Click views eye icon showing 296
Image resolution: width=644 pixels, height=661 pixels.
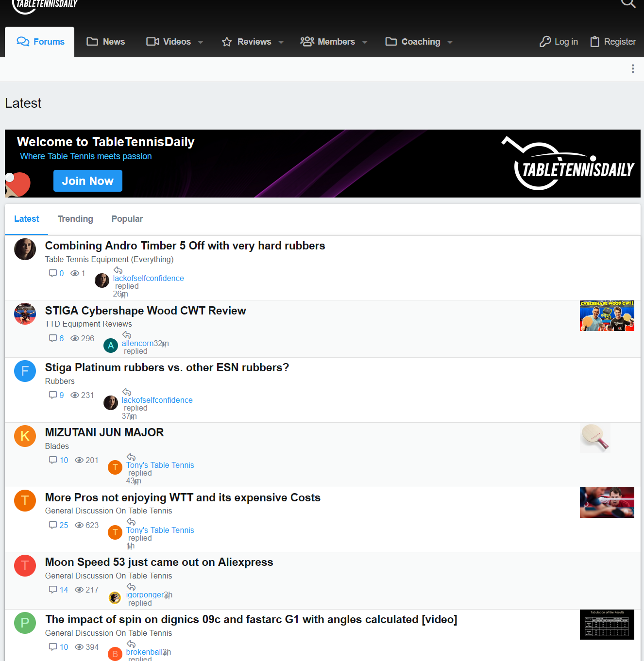pos(75,338)
